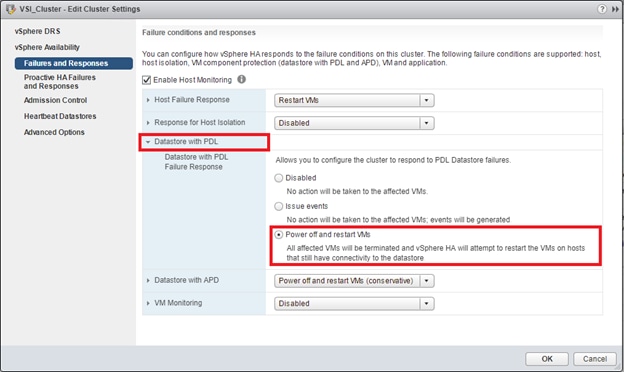Open the Response for Host Isolation dropdown

pyautogui.click(x=354, y=123)
